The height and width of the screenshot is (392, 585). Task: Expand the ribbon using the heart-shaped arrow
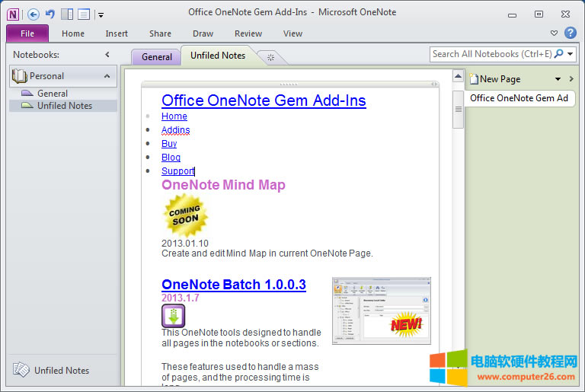pos(554,33)
